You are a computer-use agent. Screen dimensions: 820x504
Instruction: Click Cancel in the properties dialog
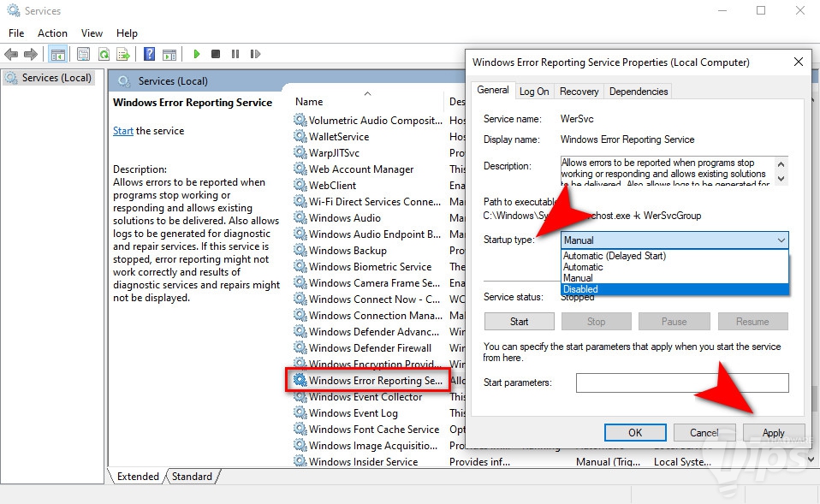704,432
